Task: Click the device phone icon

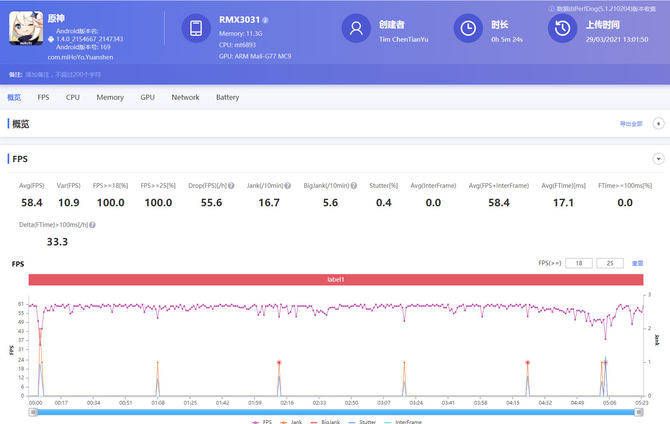Action: [196, 28]
